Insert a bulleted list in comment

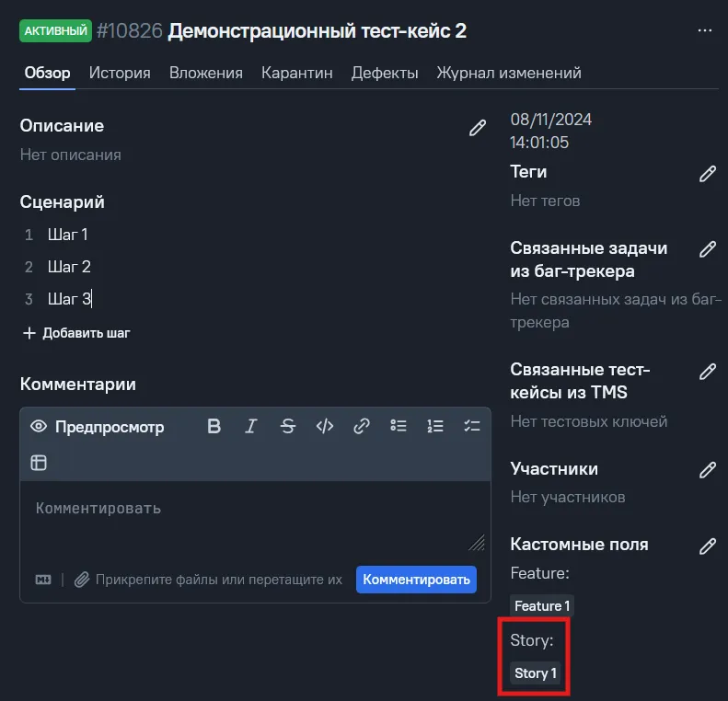(x=399, y=426)
